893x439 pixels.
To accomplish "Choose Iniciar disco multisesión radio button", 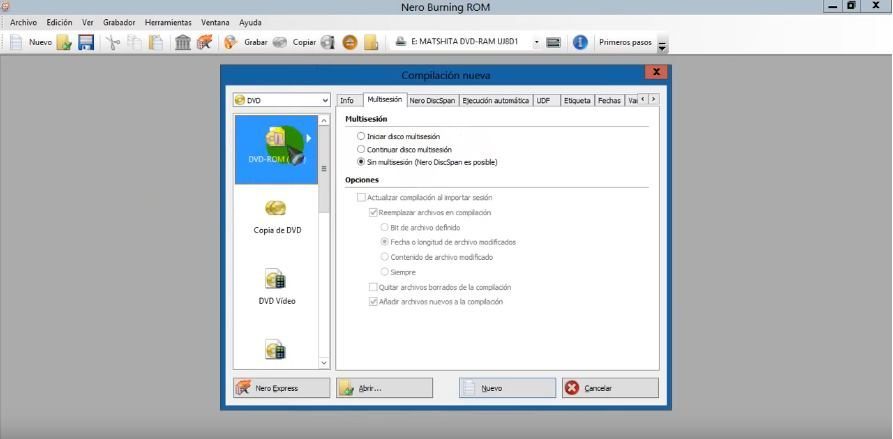I will coord(361,137).
